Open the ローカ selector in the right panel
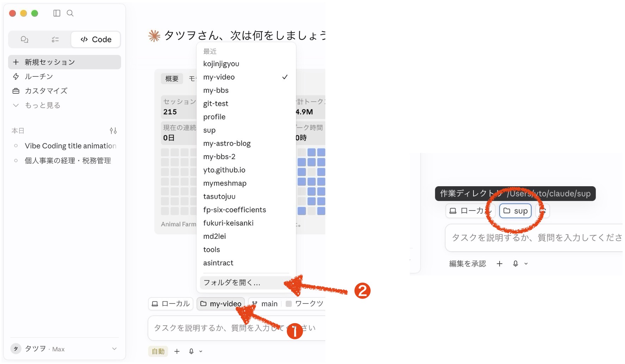The height and width of the screenshot is (364, 625). pos(470,211)
